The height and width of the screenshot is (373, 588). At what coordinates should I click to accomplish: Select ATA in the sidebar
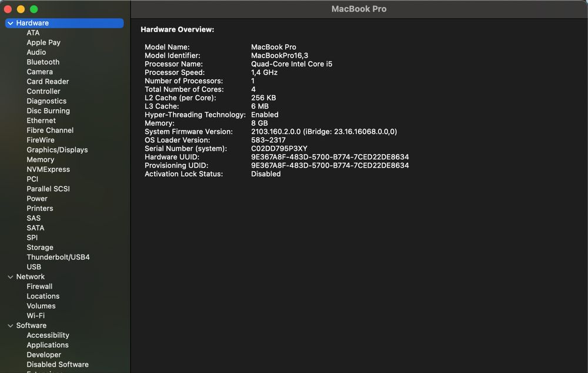(x=33, y=33)
